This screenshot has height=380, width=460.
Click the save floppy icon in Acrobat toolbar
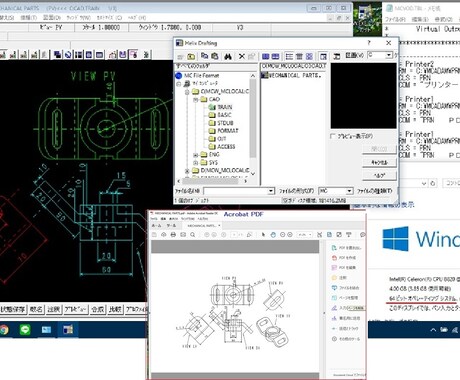tap(154, 235)
